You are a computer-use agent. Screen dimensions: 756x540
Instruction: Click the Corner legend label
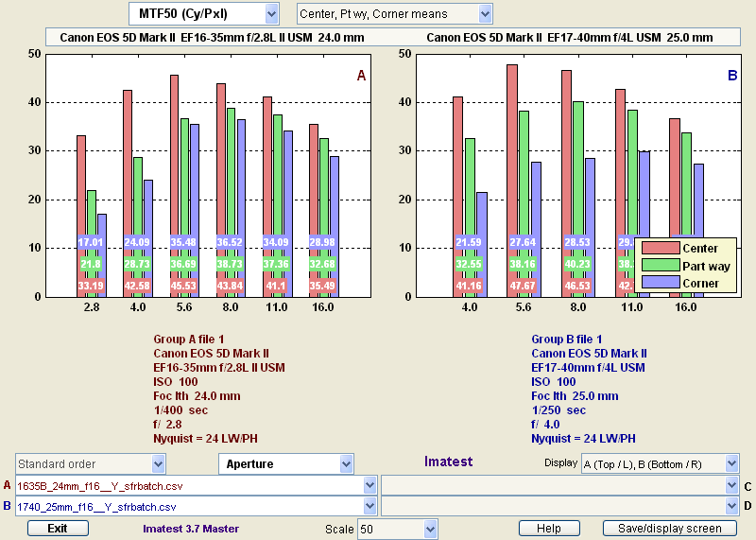(700, 284)
